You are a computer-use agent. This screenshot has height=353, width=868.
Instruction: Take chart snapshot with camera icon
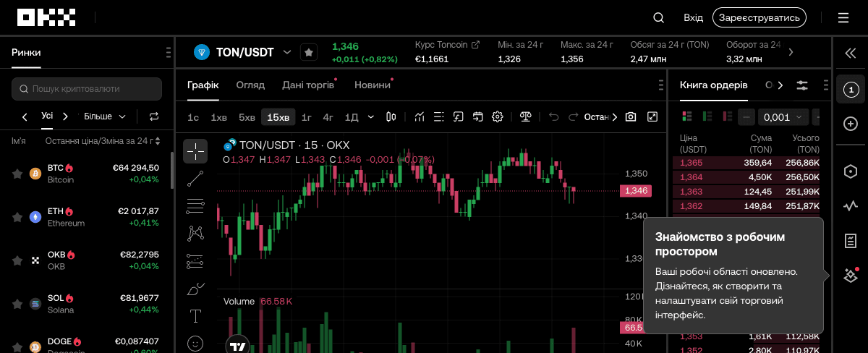(631, 116)
